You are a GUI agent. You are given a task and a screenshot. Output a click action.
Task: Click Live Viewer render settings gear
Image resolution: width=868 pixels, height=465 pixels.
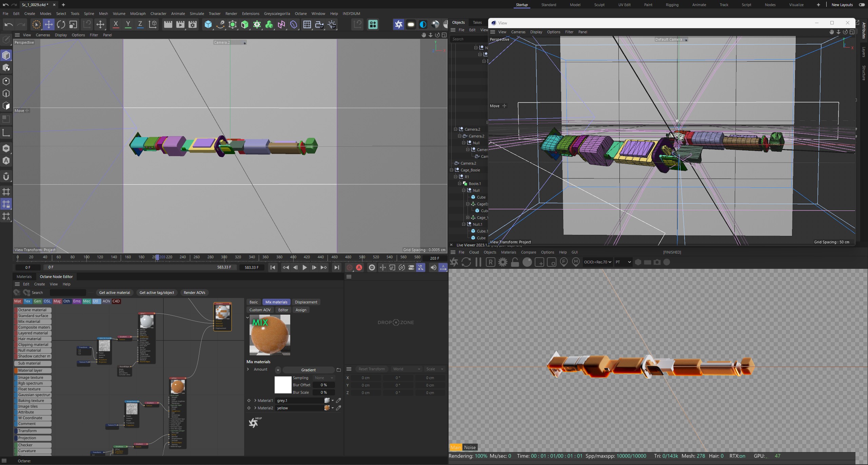(503, 262)
